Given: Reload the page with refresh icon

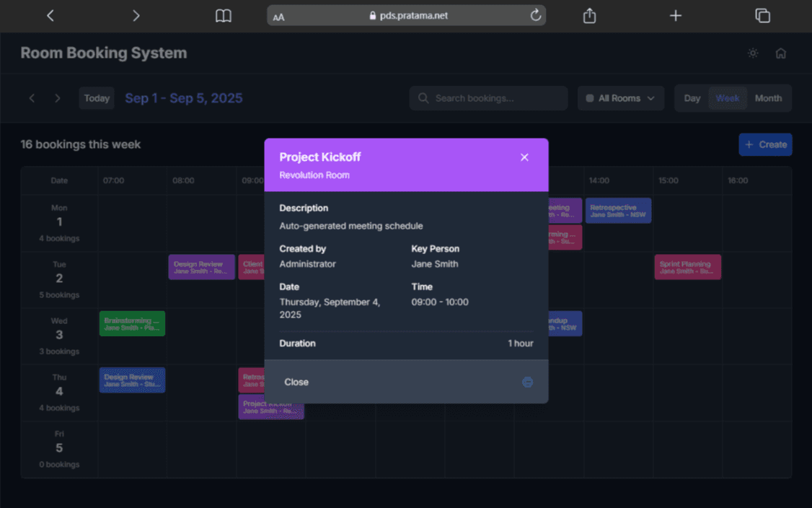Looking at the screenshot, I should coord(536,15).
